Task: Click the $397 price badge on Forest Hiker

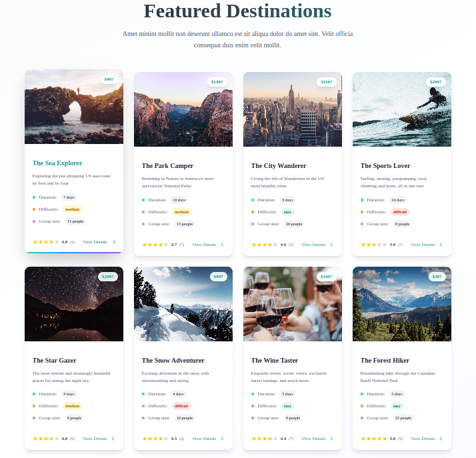Action: coord(437,277)
